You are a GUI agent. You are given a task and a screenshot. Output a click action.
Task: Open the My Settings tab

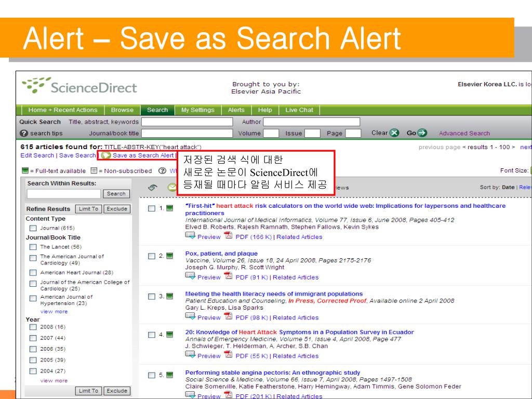198,110
